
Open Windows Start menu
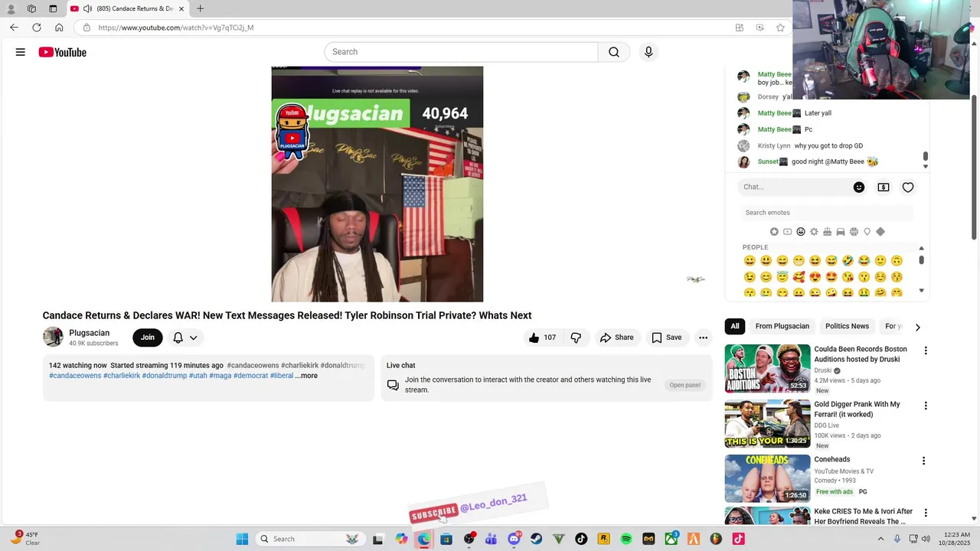(x=242, y=539)
